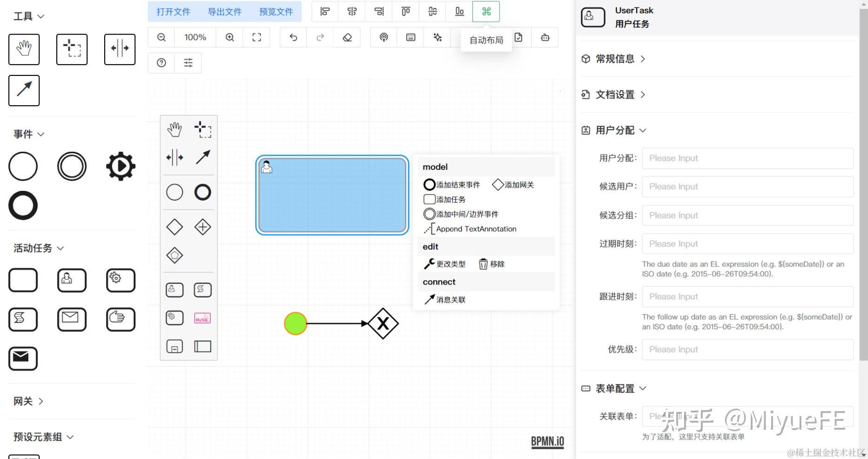
Task: Select the MySQL task element in the palette
Action: pos(202,318)
